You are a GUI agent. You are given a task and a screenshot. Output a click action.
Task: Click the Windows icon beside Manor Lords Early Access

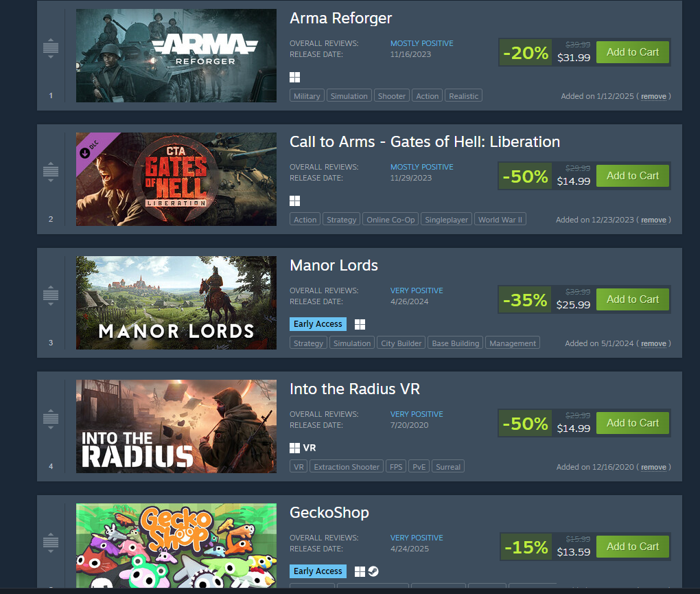click(360, 324)
